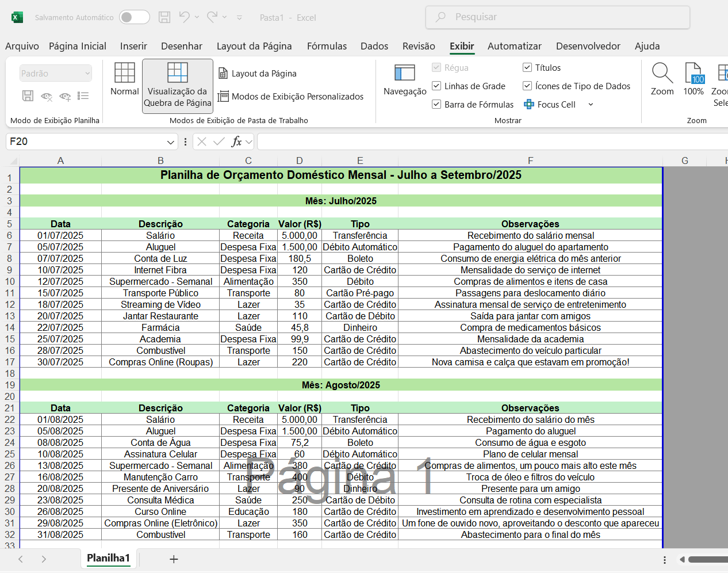Click the Undo arrow icon
The height and width of the screenshot is (573, 728).
point(184,17)
